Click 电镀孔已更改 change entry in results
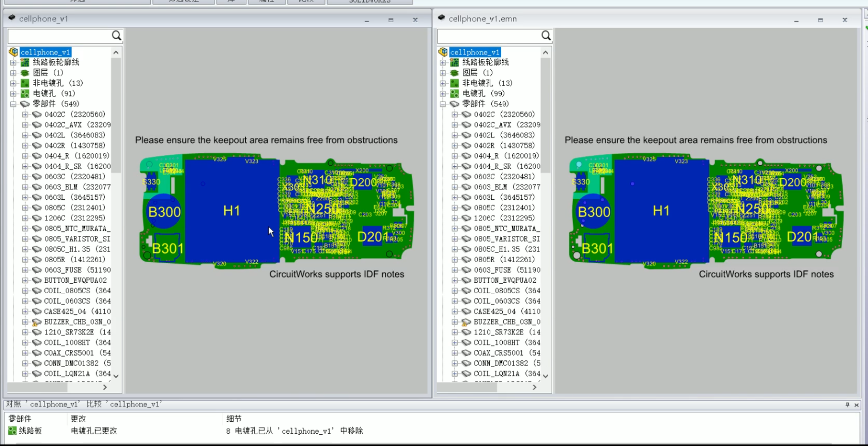868x446 pixels. [94, 431]
